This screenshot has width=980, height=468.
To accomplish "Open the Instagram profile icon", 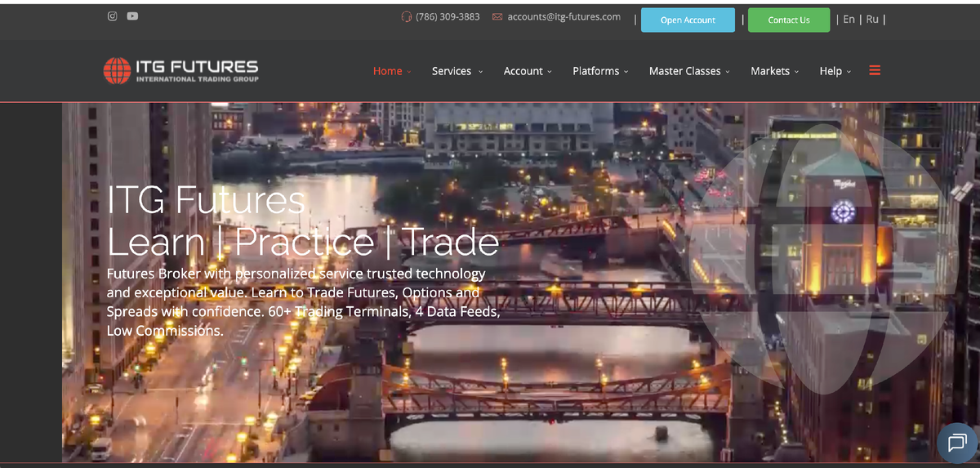I will pyautogui.click(x=113, y=16).
